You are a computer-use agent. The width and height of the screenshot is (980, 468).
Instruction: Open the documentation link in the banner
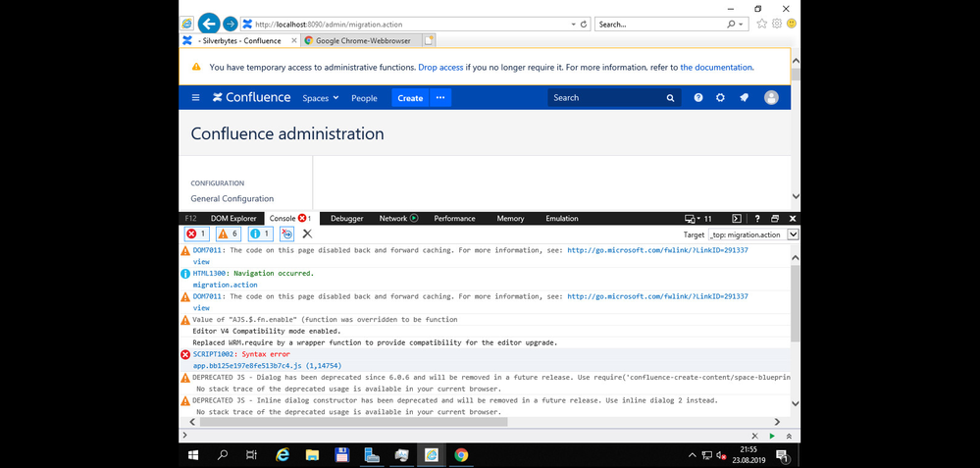pyautogui.click(x=716, y=68)
